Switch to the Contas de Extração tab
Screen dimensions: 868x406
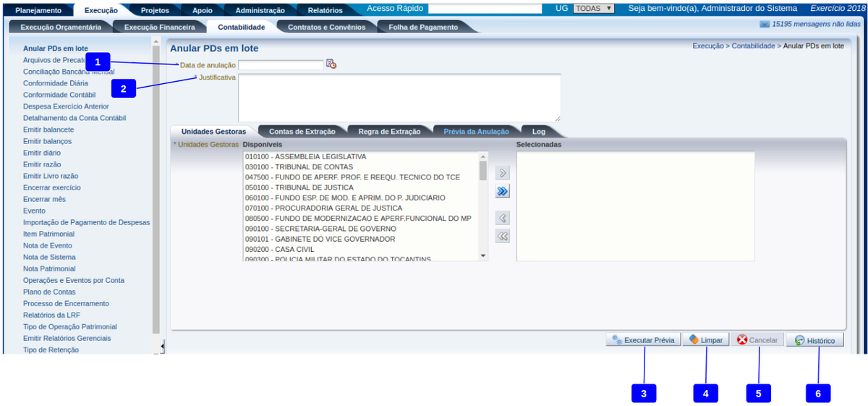302,132
